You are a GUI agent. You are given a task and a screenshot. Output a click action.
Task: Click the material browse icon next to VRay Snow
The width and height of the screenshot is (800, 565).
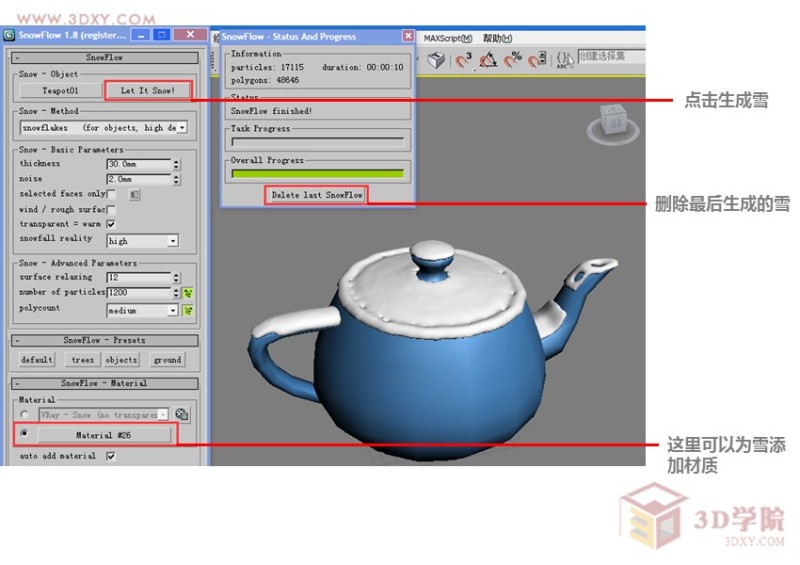click(181, 414)
